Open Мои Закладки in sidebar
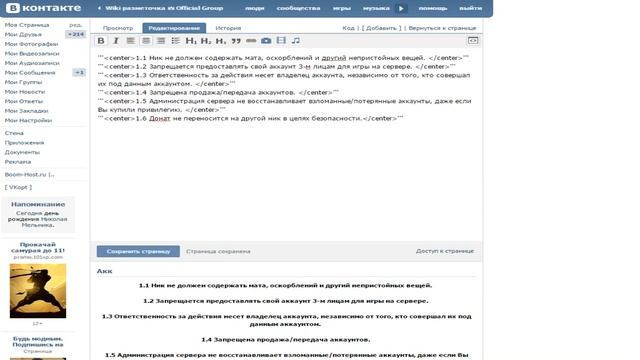The height and width of the screenshot is (360, 640). pyautogui.click(x=27, y=111)
